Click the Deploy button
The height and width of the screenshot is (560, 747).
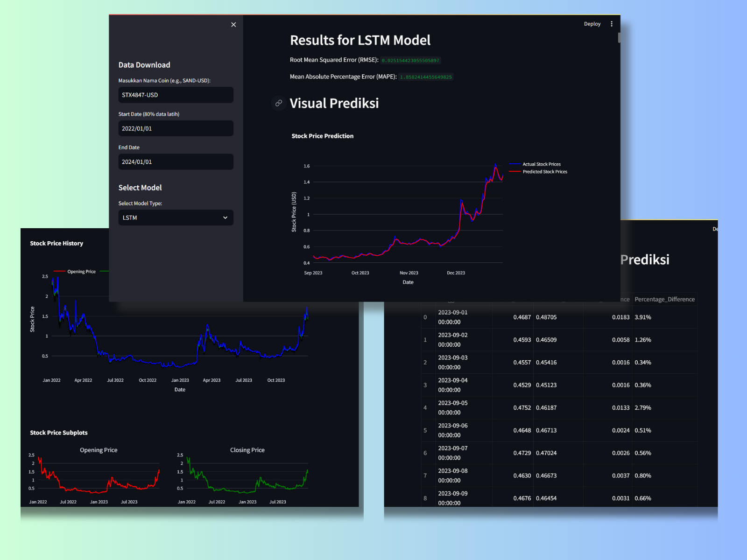click(592, 24)
